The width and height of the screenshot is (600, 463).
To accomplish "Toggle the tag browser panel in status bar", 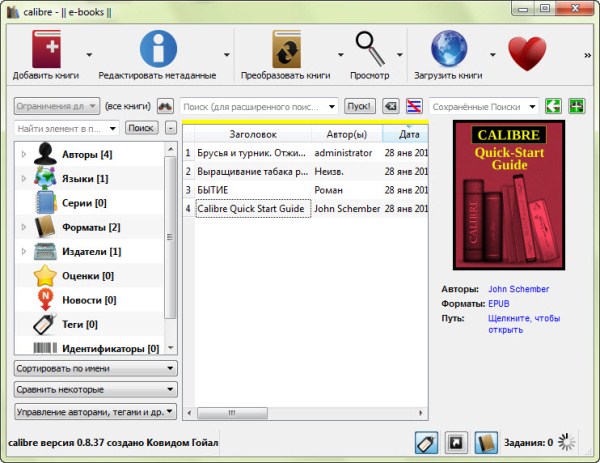I will click(425, 442).
